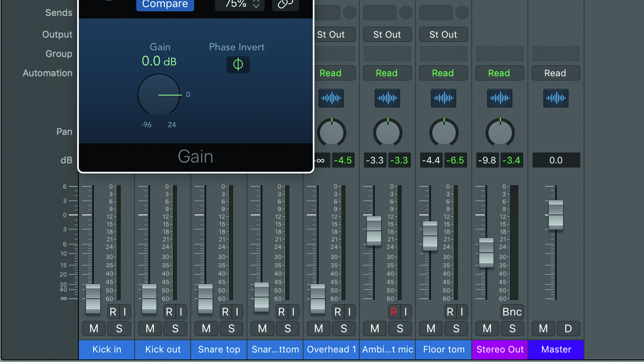This screenshot has width=644, height=362.
Task: Click the Floor tom send slot
Action: (x=436, y=13)
